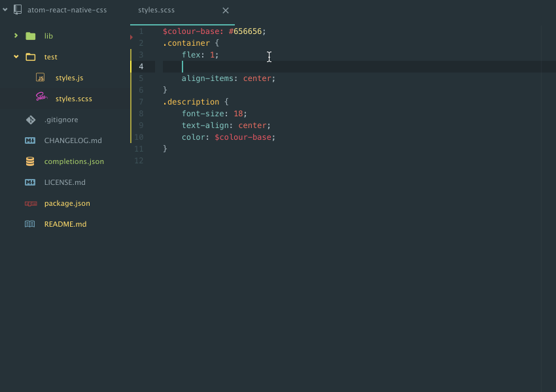Select the lib folder name

tap(48, 36)
